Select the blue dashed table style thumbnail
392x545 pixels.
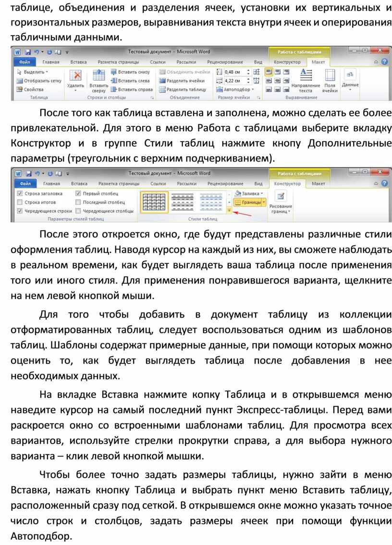[x=211, y=202]
